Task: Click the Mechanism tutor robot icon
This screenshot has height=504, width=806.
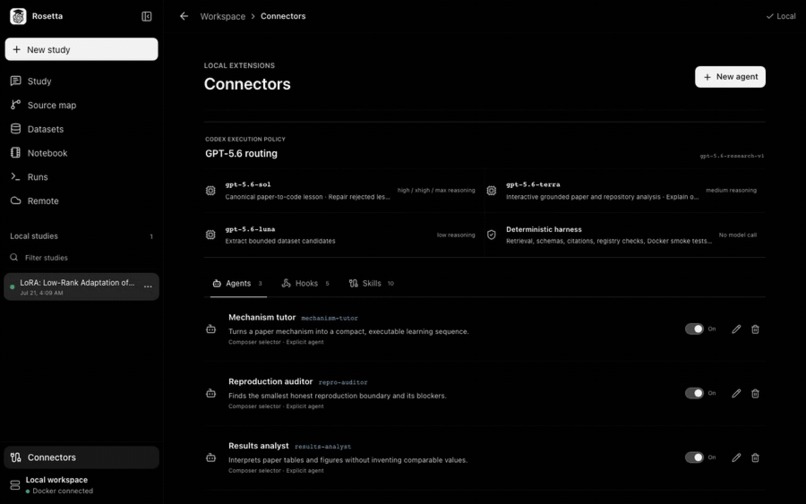Action: (211, 329)
